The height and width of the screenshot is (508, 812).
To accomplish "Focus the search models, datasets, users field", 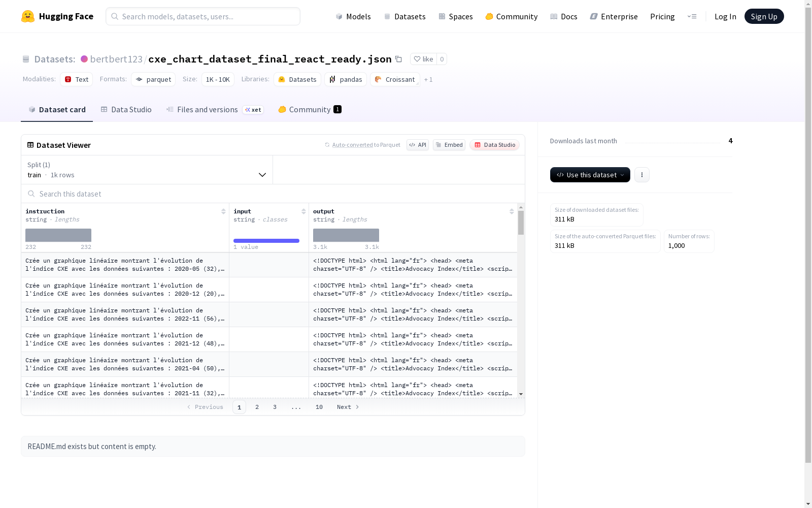I will coord(203,16).
